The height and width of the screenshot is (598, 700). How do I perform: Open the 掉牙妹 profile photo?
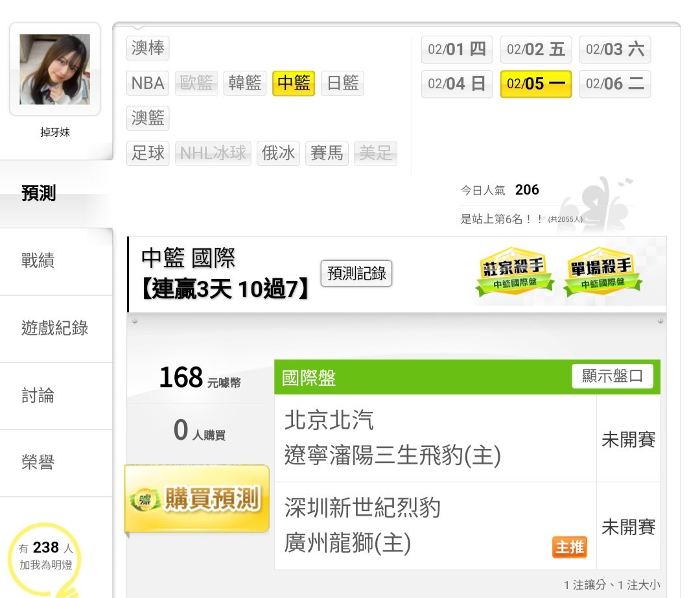[x=55, y=69]
